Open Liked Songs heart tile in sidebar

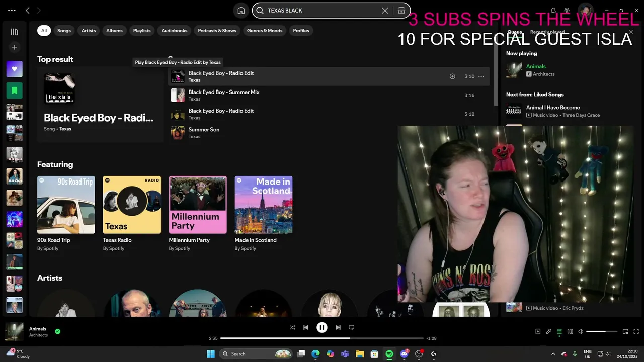[x=14, y=69]
